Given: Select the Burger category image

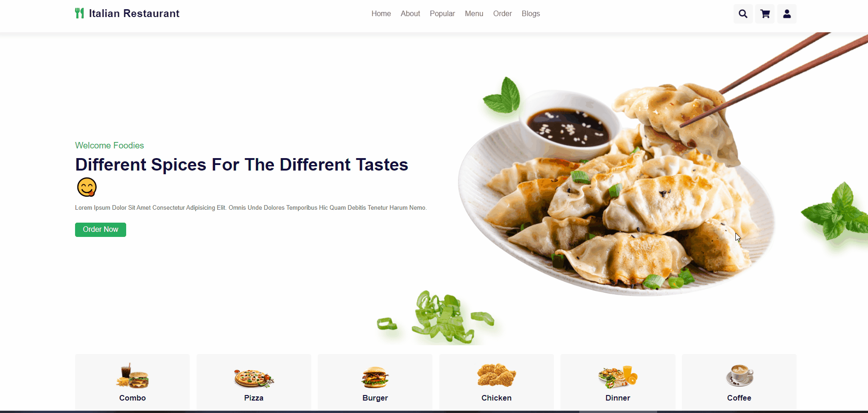Looking at the screenshot, I should point(375,377).
